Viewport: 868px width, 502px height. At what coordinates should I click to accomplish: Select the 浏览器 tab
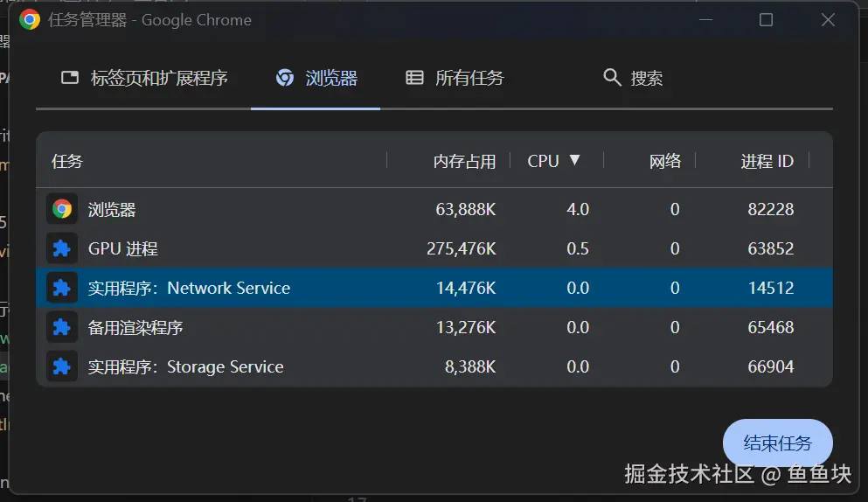pyautogui.click(x=316, y=78)
